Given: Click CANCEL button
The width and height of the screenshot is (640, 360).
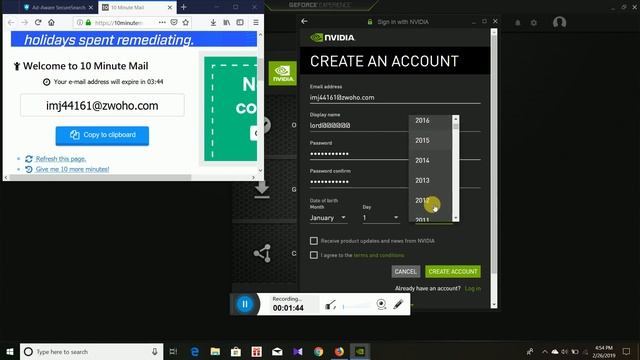Looking at the screenshot, I should [x=406, y=271].
